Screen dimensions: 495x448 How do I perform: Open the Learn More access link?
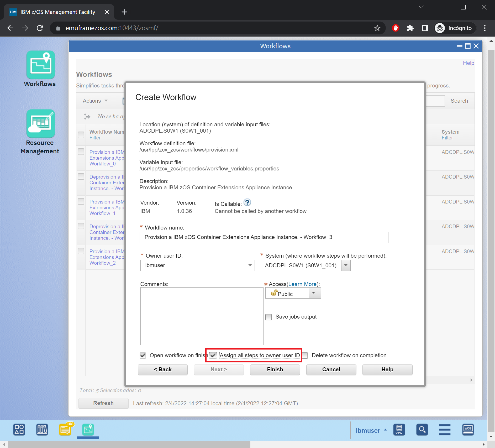(302, 284)
